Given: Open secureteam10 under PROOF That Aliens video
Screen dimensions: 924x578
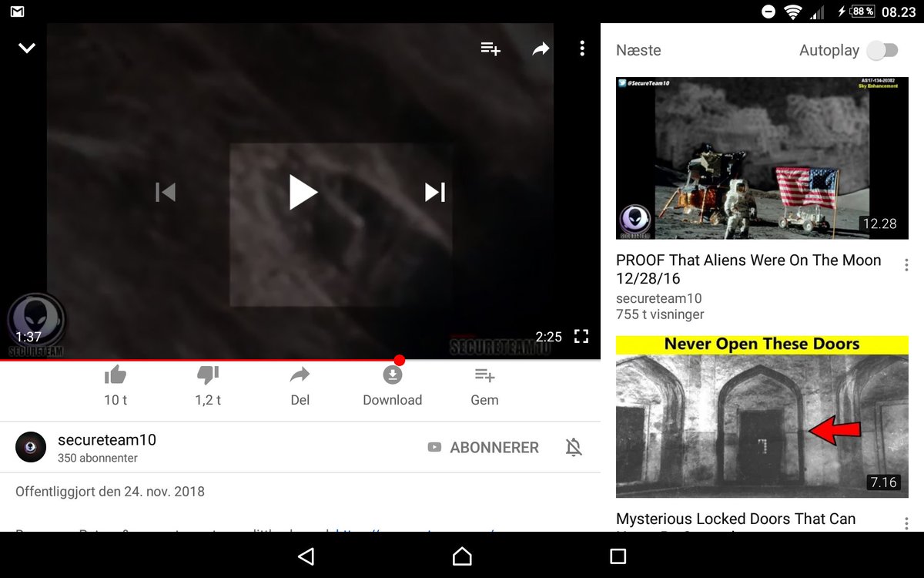Looking at the screenshot, I should [x=659, y=298].
